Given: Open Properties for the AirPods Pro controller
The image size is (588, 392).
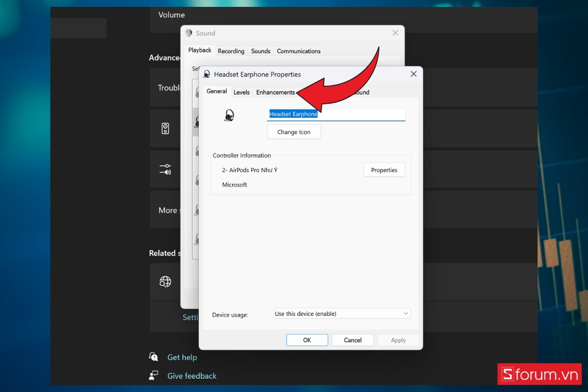Looking at the screenshot, I should 384,170.
